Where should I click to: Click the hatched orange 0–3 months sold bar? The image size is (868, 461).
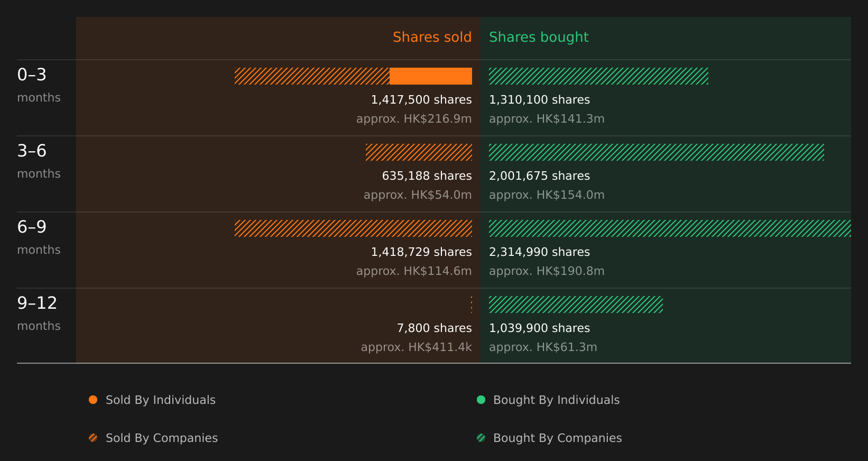pyautogui.click(x=312, y=76)
